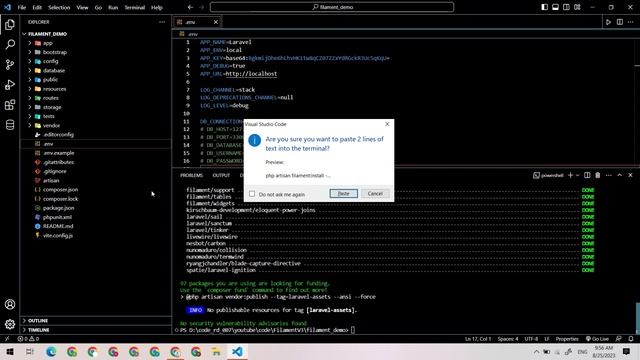The image size is (640, 360).
Task: Open the Manage gear icon
Action: (10, 324)
